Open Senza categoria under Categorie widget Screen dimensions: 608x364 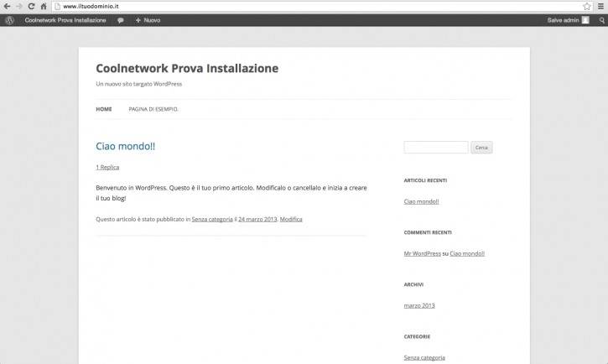[x=424, y=358]
